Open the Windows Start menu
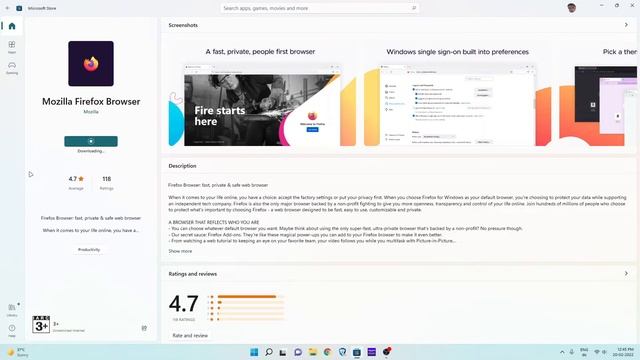This screenshot has width=640, height=360. [x=254, y=352]
